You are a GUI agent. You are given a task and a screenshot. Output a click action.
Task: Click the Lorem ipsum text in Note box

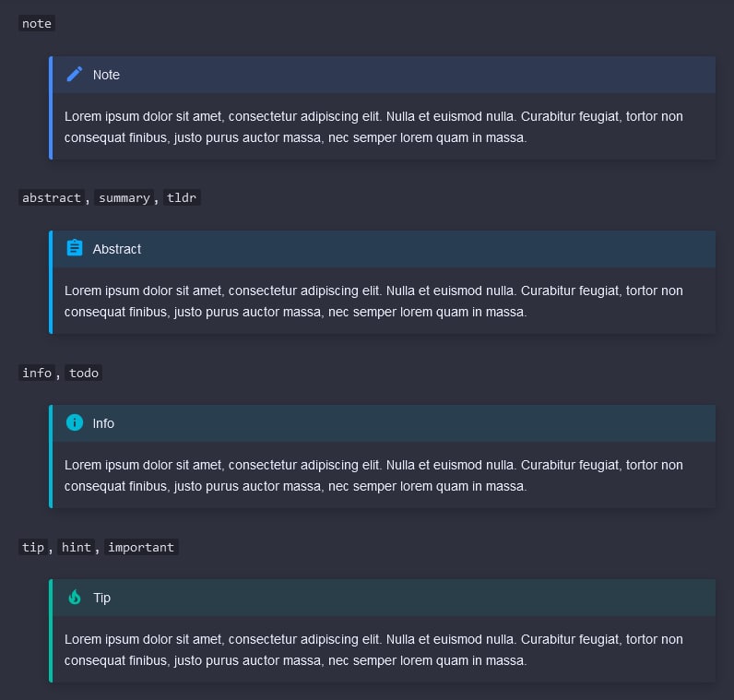click(x=373, y=127)
